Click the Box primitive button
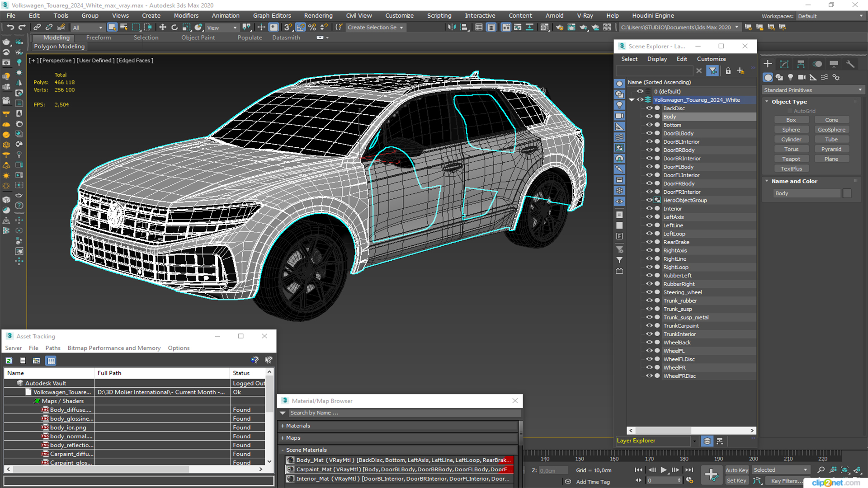The height and width of the screenshot is (488, 868). 791,120
